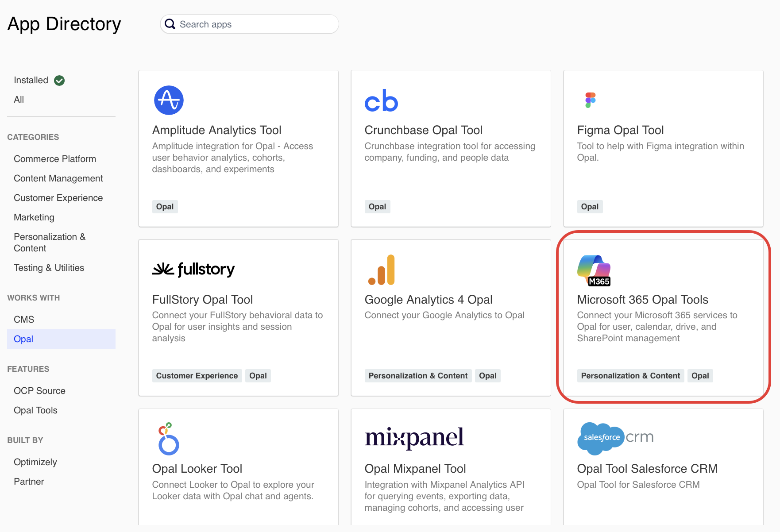Click the Amplitude logo icon
This screenshot has height=532, width=780.
[x=169, y=100]
